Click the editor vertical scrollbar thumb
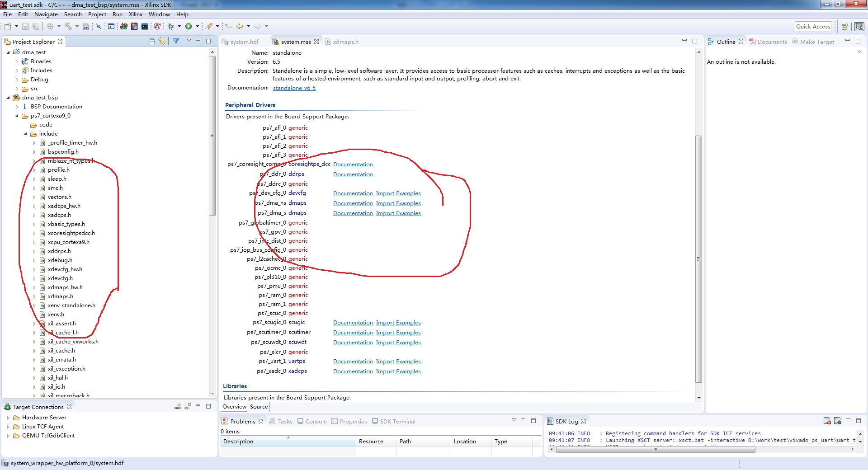Image resolution: width=868 pixels, height=470 pixels. pyautogui.click(x=698, y=258)
